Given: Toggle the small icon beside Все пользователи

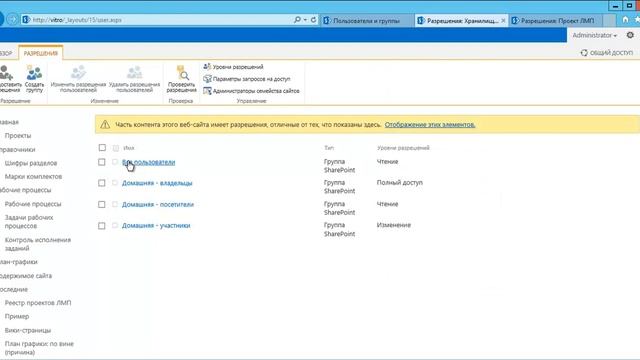Looking at the screenshot, I should (115, 162).
